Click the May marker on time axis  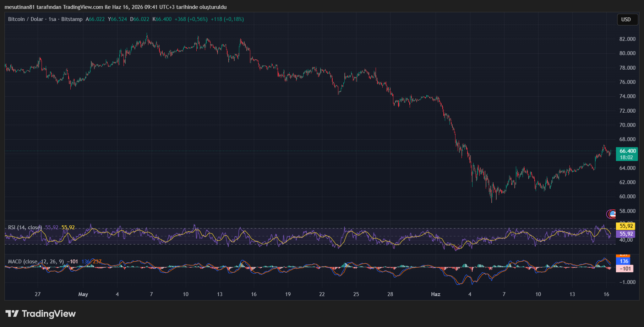click(x=83, y=294)
